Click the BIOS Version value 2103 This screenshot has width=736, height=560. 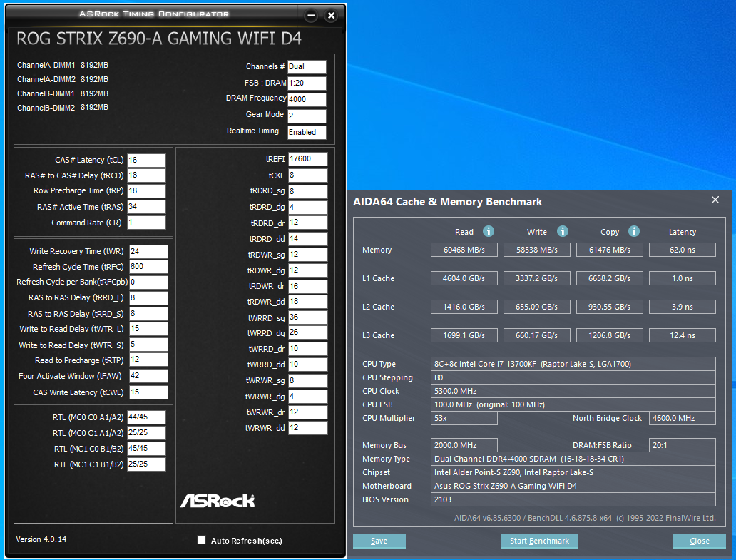(573, 499)
